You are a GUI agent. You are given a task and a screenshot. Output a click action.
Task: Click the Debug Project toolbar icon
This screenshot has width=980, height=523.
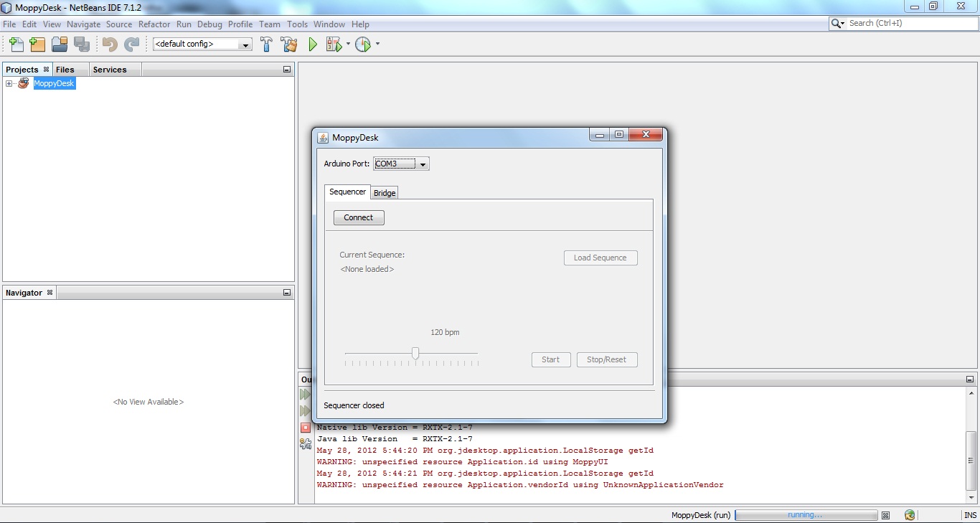334,44
